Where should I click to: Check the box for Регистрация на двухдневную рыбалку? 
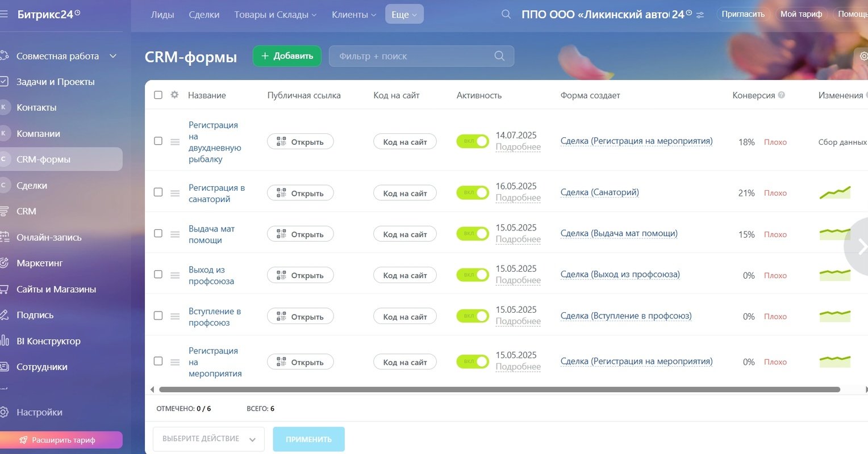click(158, 141)
